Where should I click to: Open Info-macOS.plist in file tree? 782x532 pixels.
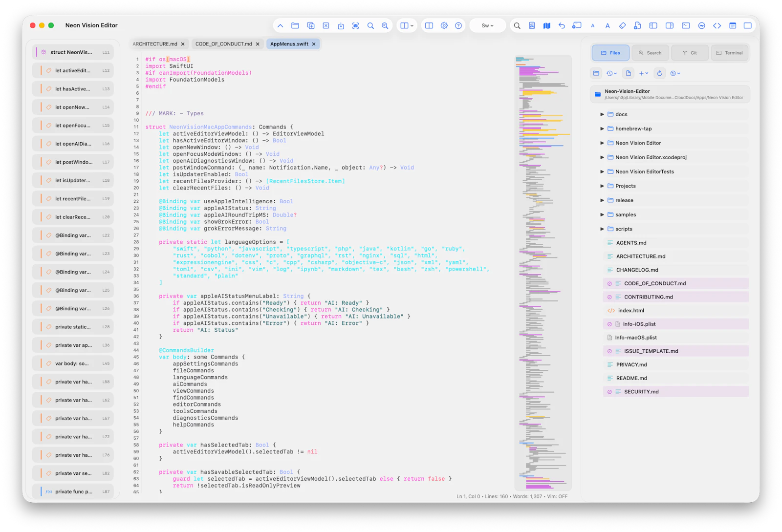(675, 338)
